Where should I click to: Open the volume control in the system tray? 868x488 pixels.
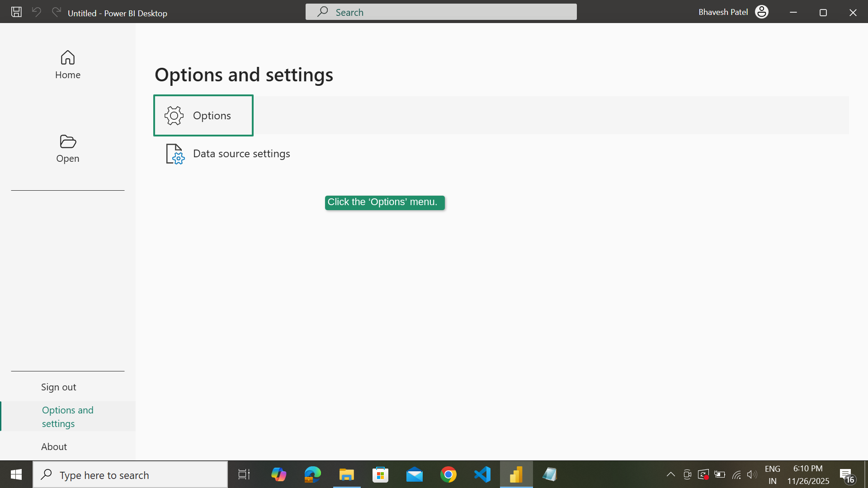pos(752,474)
